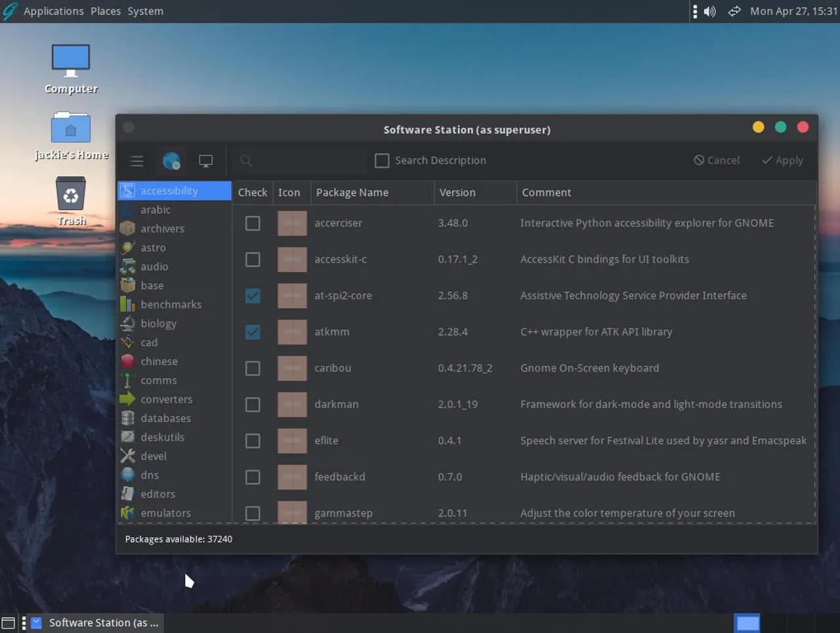Open the comms category
Image resolution: width=840 pixels, height=633 pixels.
coord(175,380)
